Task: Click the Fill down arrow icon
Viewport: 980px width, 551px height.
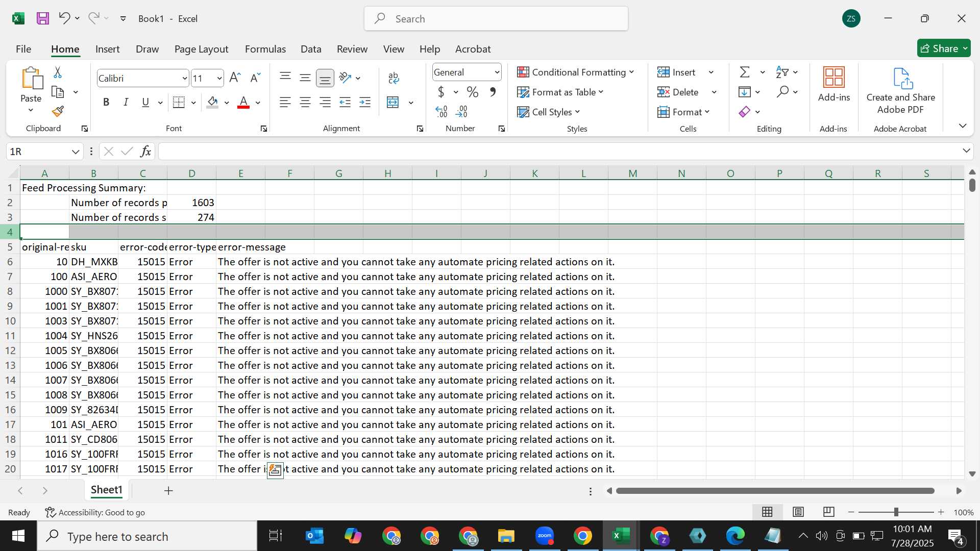Action: point(745,92)
